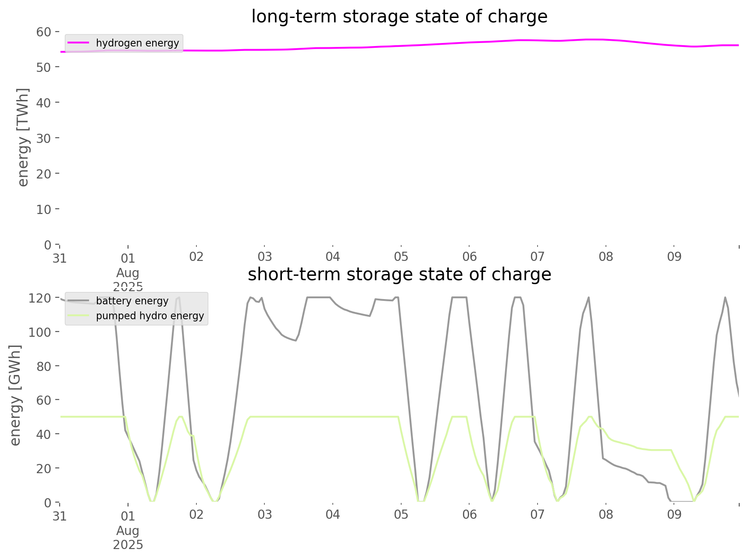Click Aug 2025 label below the short-term chart
Screen dimensions: 748x560
pyautogui.click(x=128, y=538)
